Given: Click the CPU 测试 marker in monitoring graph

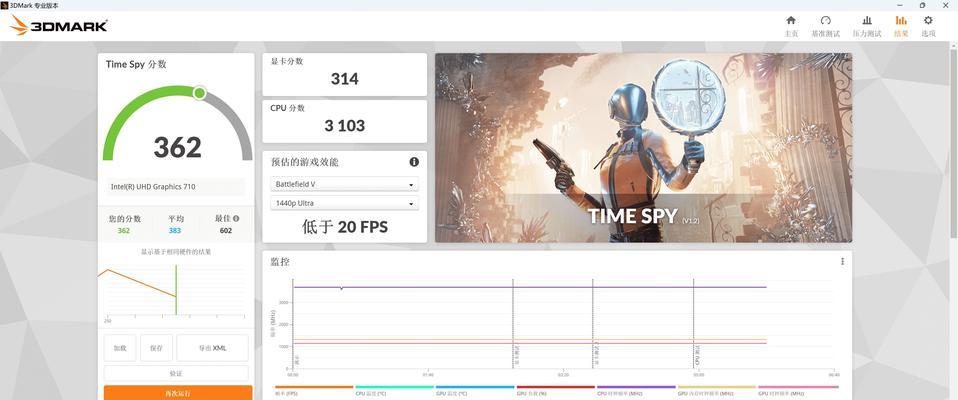Looking at the screenshot, I should (697, 354).
